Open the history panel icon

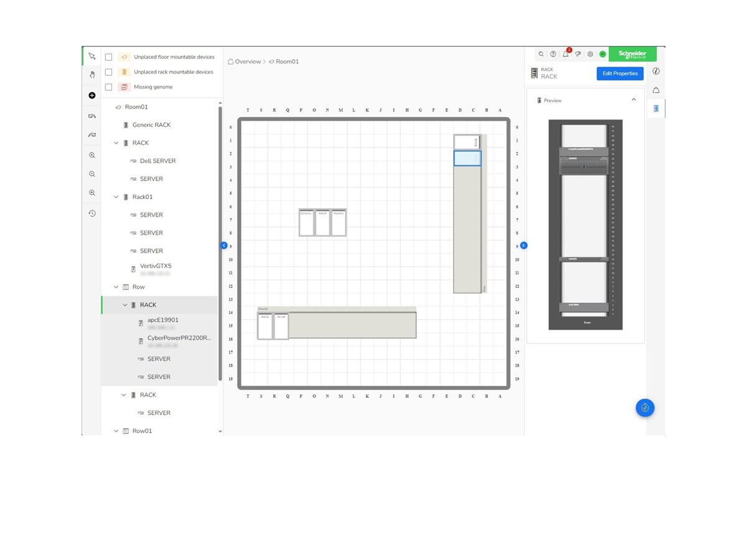click(x=92, y=213)
